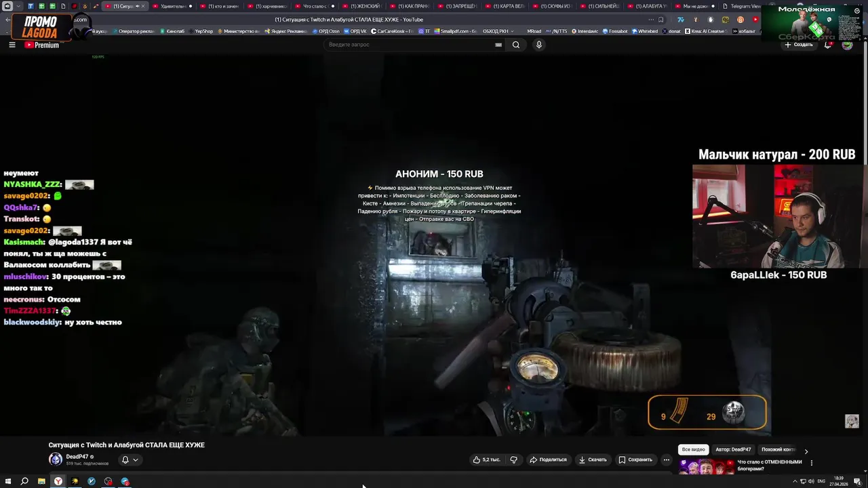This screenshot has height=488, width=868.
Task: Open the YouTube hamburger guide menu
Action: (x=12, y=45)
